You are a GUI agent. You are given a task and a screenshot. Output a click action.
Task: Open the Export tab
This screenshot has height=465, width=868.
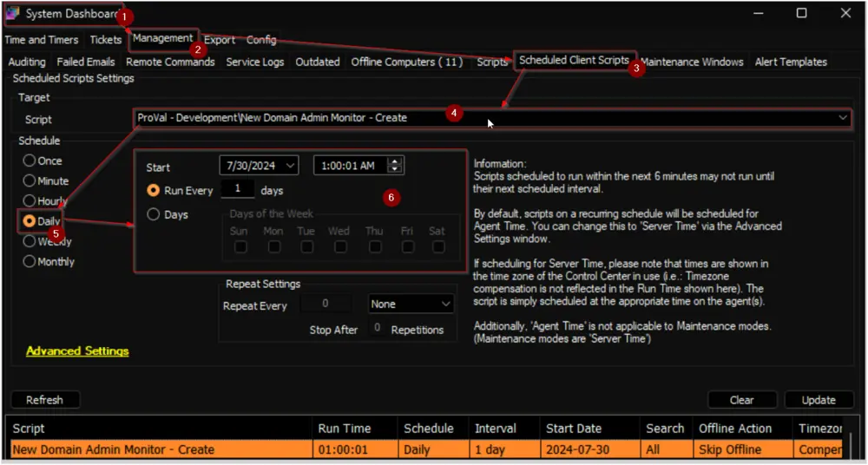pos(220,40)
